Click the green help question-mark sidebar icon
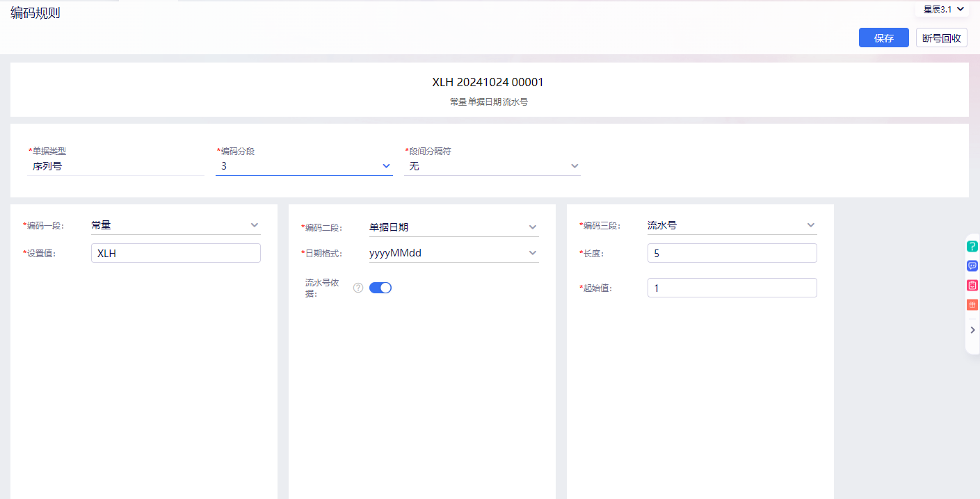 [x=972, y=246]
